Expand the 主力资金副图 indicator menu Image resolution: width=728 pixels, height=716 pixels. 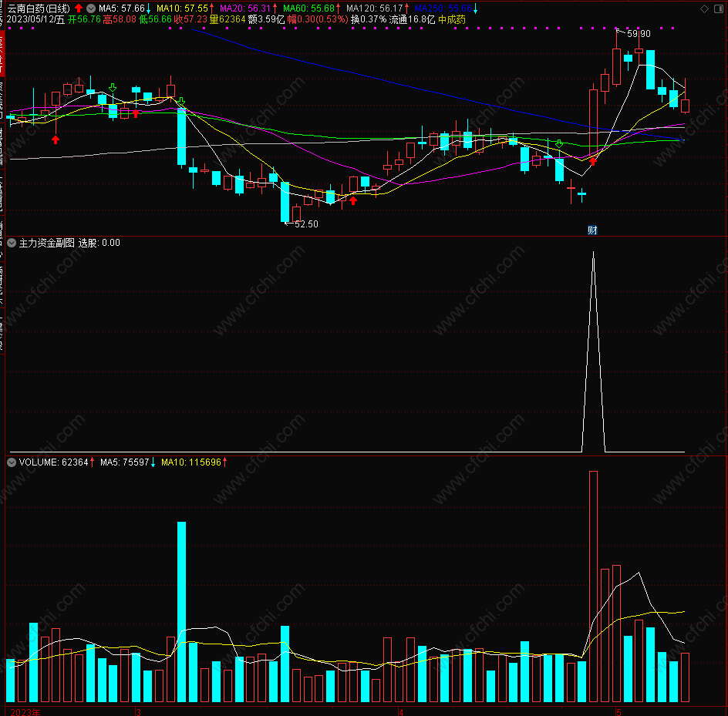(x=12, y=243)
